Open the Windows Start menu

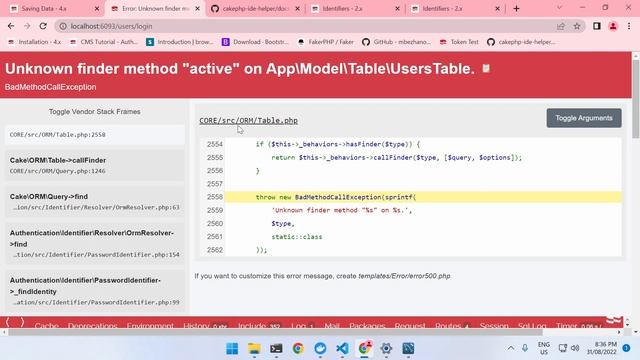(232, 348)
